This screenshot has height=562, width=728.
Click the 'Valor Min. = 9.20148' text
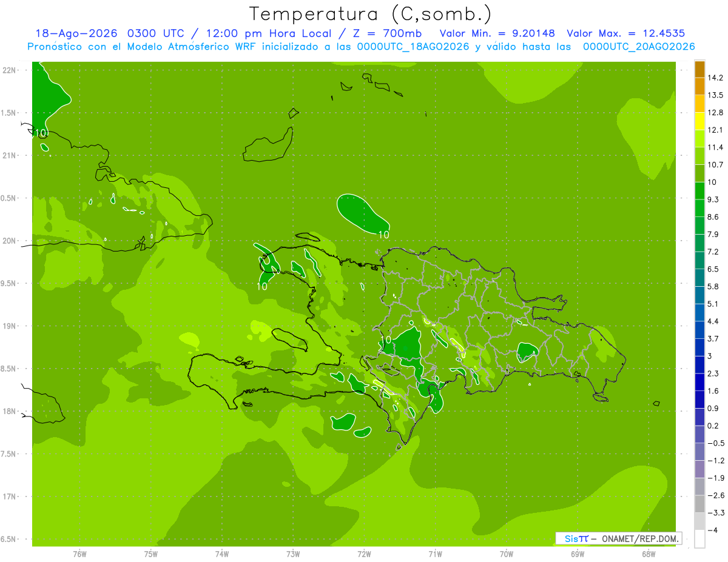pyautogui.click(x=497, y=33)
